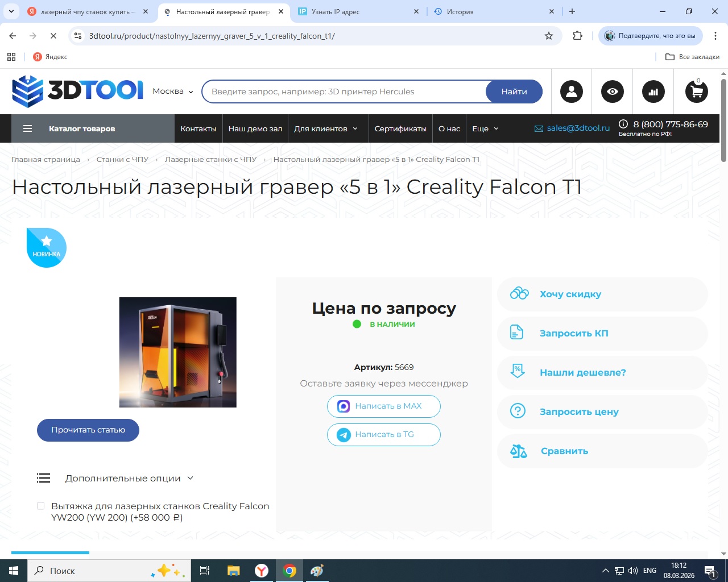Open the Chrome apps grid icon
Image resolution: width=728 pixels, height=582 pixels.
[x=11, y=57]
